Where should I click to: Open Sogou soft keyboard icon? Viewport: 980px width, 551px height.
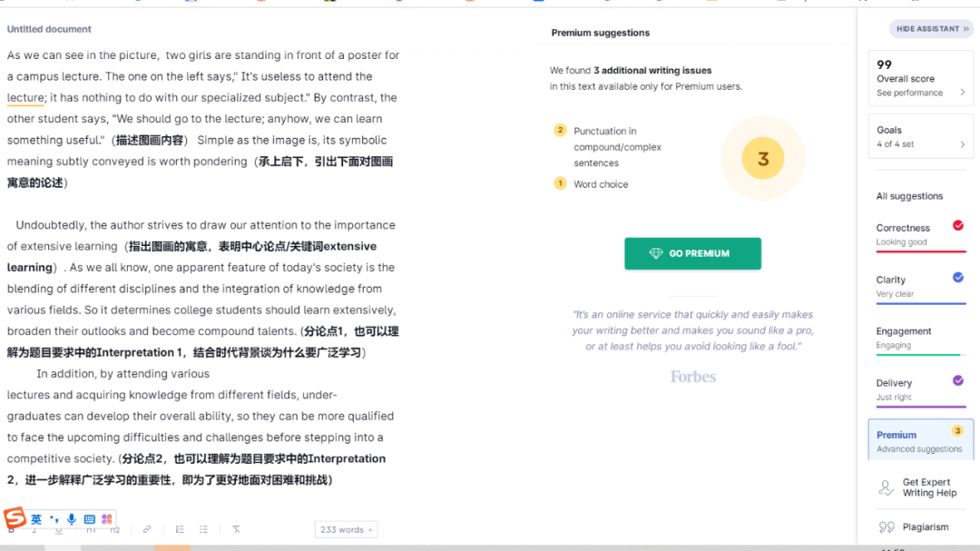[89, 519]
